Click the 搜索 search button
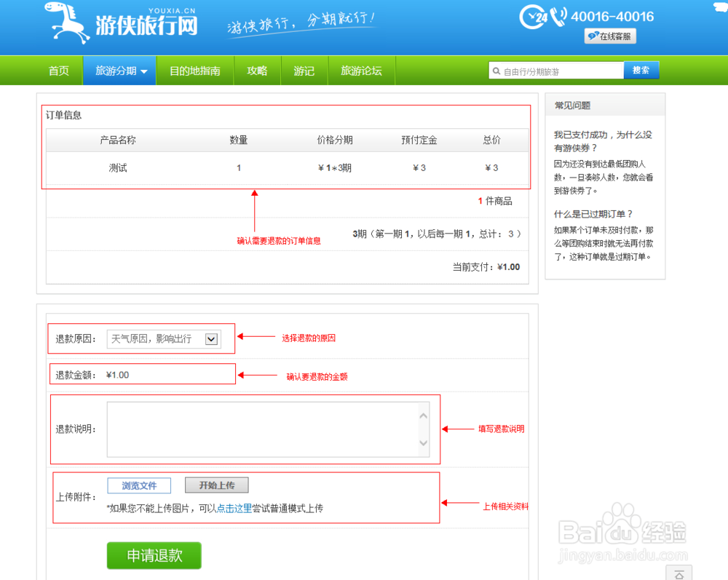 [x=641, y=71]
